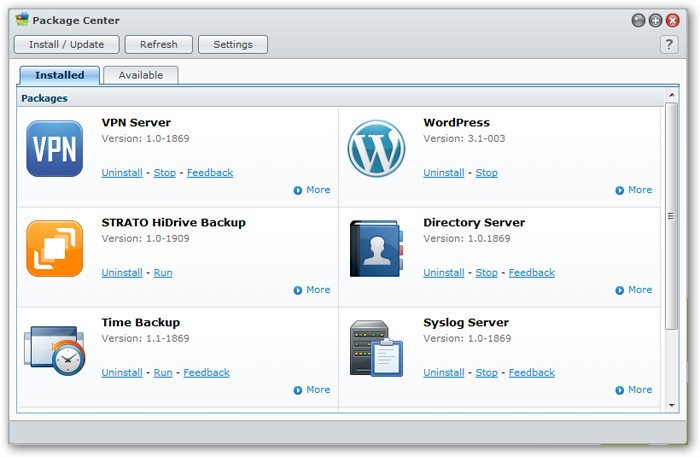Click the WordPress title text
Image resolution: width=700 pixels, height=457 pixels.
(456, 123)
